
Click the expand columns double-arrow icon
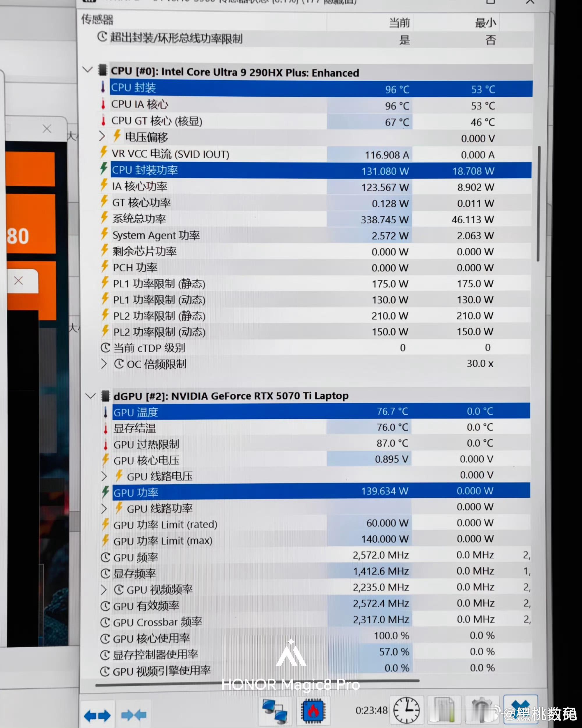tap(97, 715)
